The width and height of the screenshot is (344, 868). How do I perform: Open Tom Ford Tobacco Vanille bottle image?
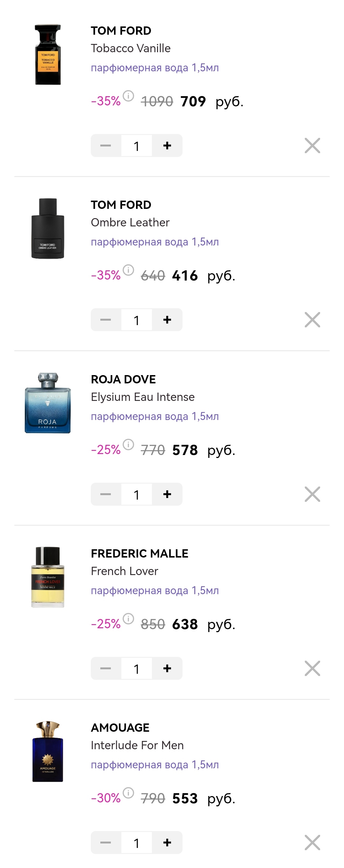pos(48,54)
